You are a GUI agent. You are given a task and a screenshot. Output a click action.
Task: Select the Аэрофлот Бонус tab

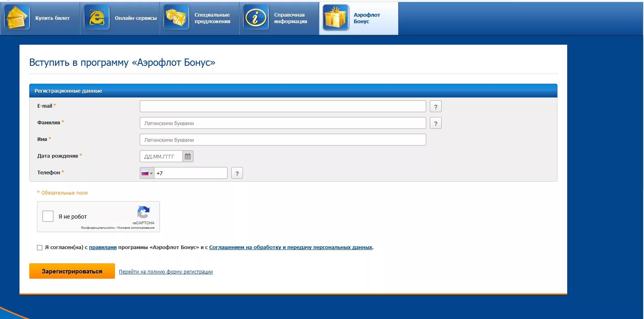click(359, 18)
